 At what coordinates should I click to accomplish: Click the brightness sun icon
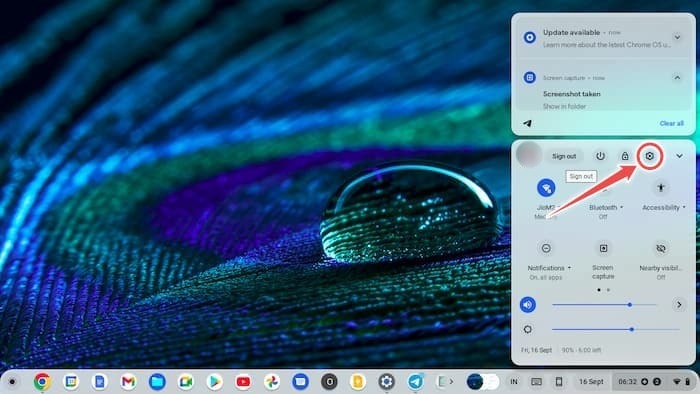[x=528, y=329]
